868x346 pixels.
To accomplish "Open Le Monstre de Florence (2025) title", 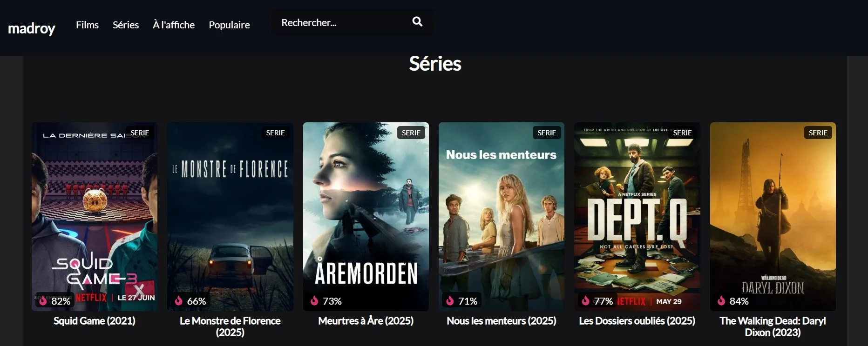I will [230, 326].
